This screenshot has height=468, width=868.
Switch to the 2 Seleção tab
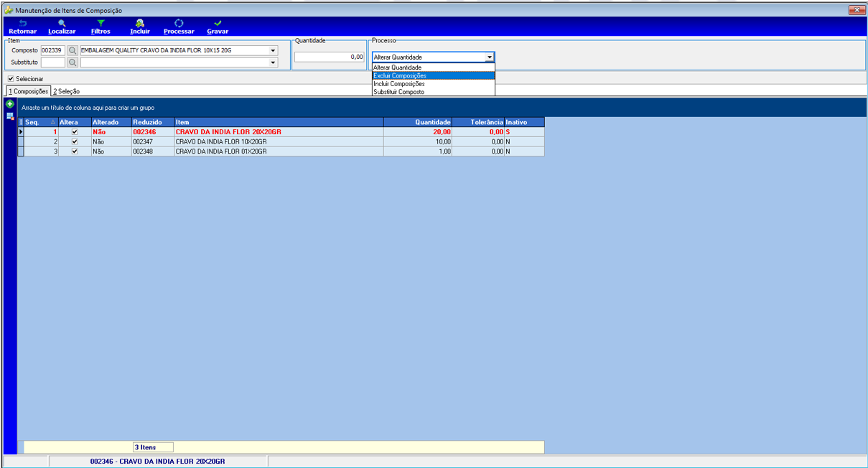pos(67,91)
